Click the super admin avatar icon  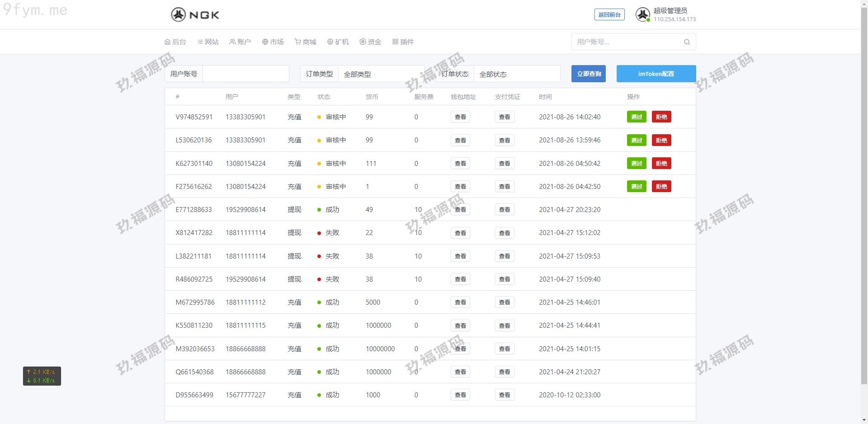click(x=642, y=14)
